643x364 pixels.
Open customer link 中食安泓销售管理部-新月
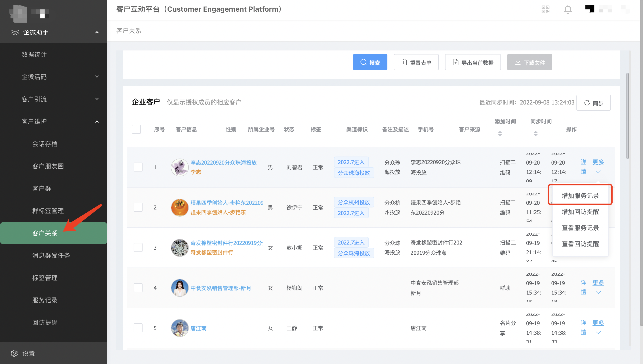click(x=221, y=288)
